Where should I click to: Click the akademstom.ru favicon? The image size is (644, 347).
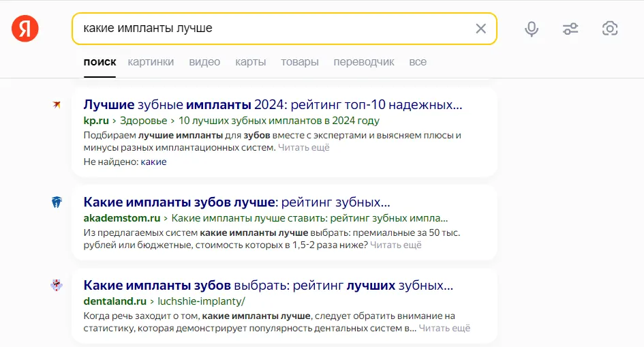point(57,202)
